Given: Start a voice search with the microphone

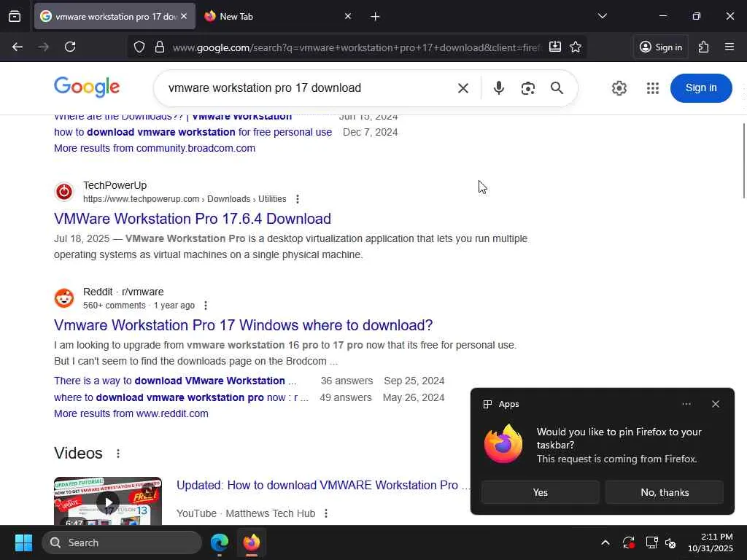Looking at the screenshot, I should click(499, 88).
